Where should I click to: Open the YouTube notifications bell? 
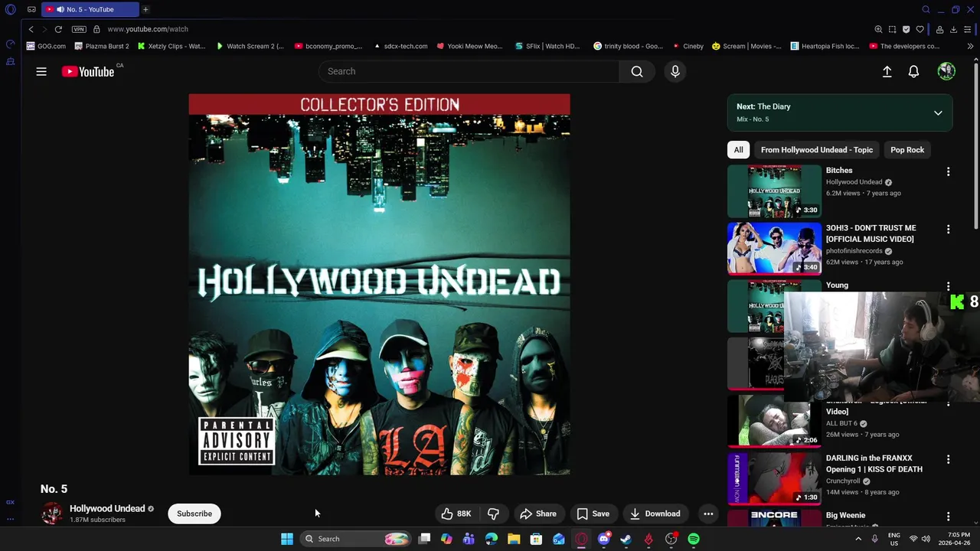[913, 71]
